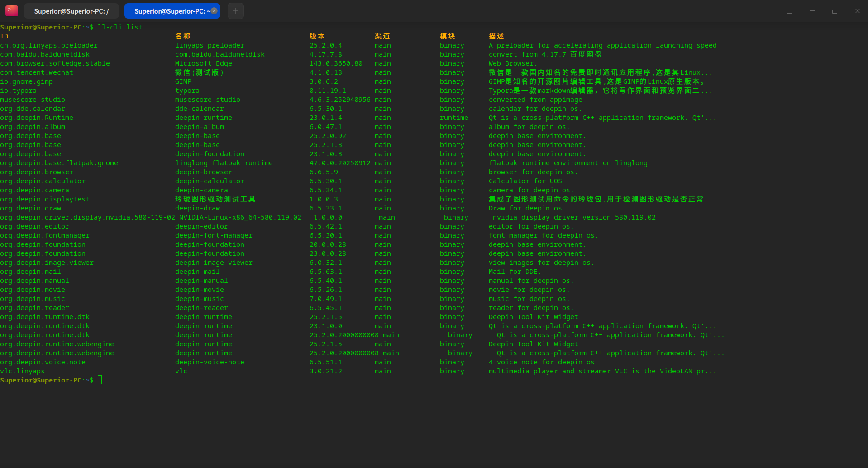The image size is (868, 468).
Task: Switch to the first tab Superior@Superior-PC: /
Action: tap(72, 11)
